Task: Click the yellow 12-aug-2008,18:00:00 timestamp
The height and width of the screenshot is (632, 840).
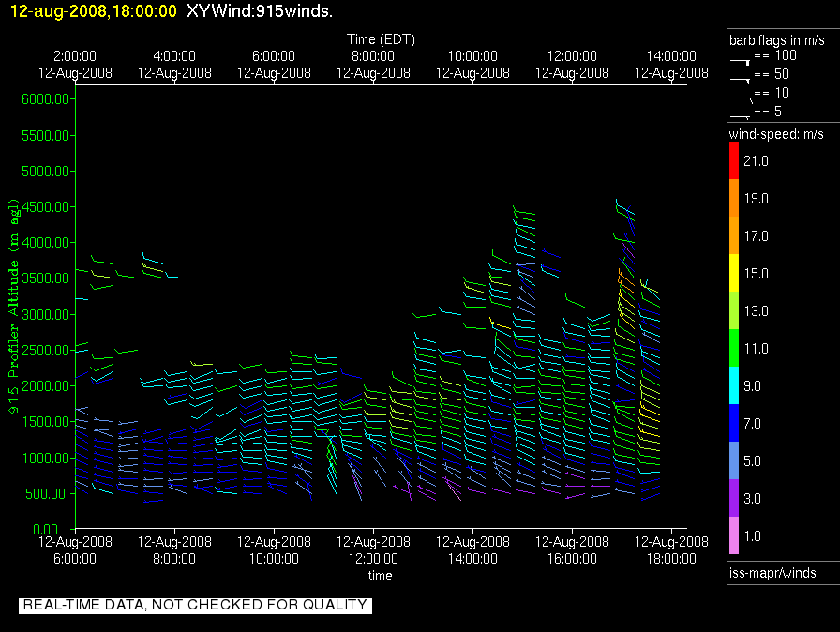Action: tap(93, 11)
